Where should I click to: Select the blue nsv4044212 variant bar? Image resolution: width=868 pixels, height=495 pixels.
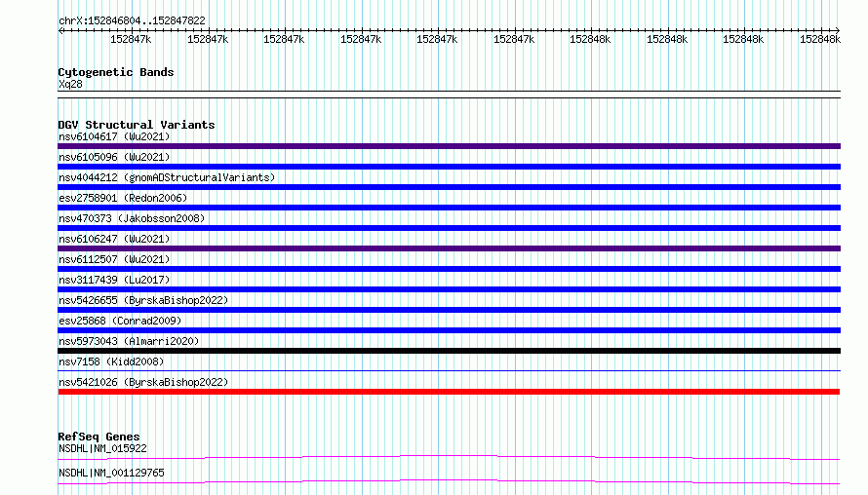coord(449,187)
